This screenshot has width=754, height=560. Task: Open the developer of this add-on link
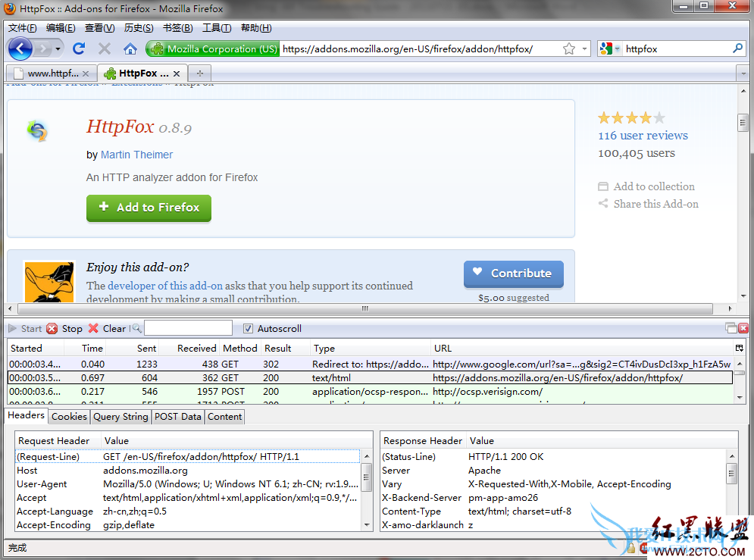165,286
